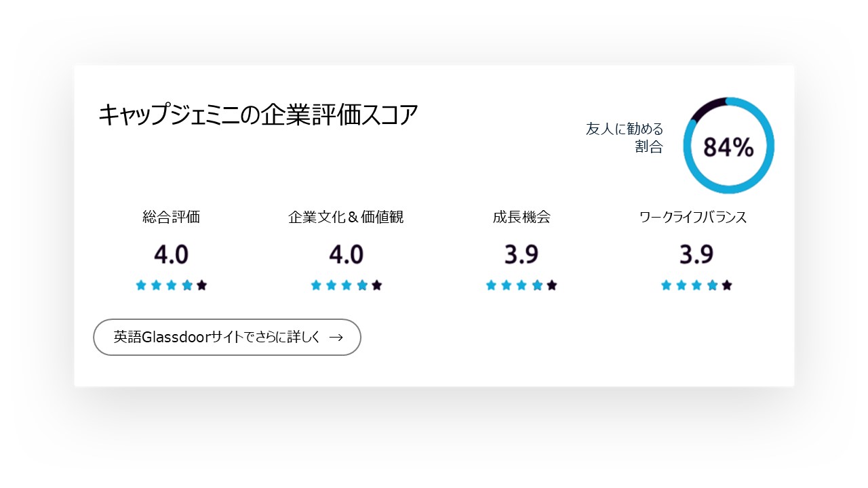Select the second star under 成長機会
Screen dimensions: 868x488
pyautogui.click(x=505, y=285)
